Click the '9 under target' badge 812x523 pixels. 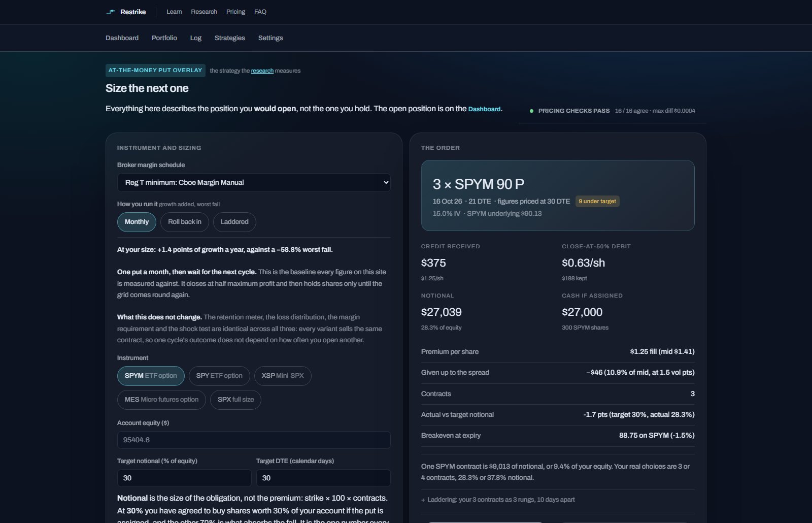point(597,201)
